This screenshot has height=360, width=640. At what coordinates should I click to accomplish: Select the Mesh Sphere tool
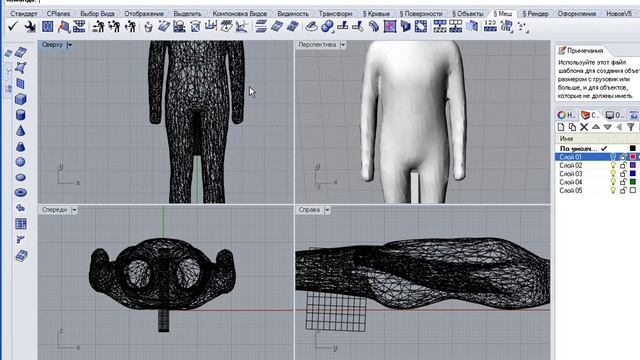coord(20,162)
